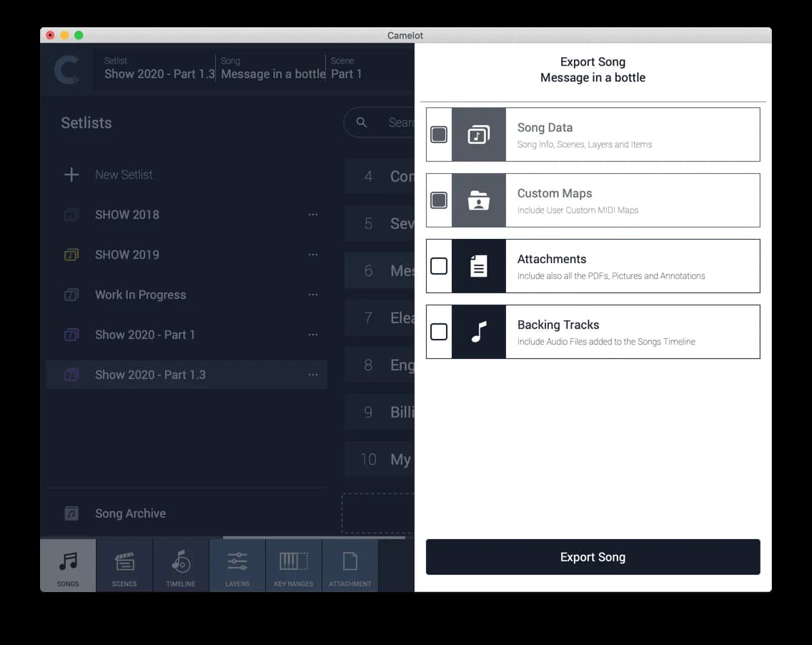This screenshot has height=645, width=812.
Task: Open the Songs panel in the bottom toolbar
Action: pos(67,565)
